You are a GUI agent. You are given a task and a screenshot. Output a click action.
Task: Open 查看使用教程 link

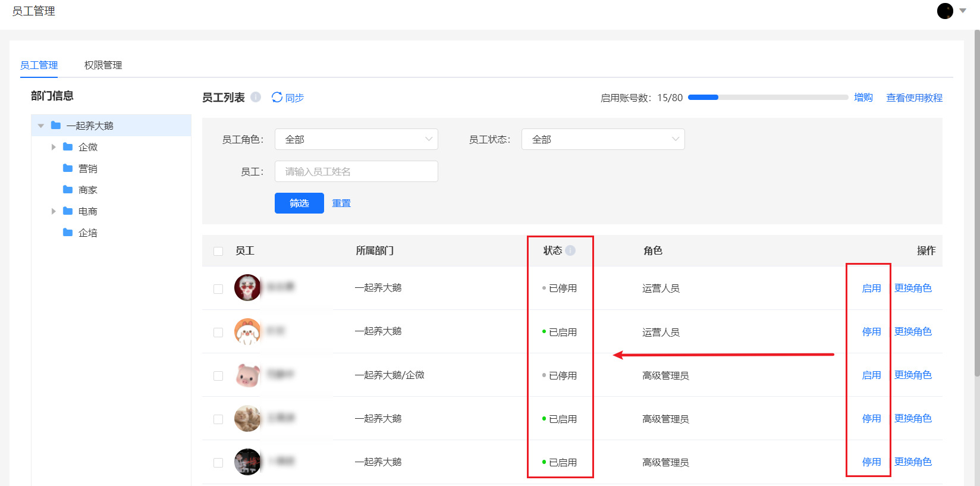tap(914, 98)
